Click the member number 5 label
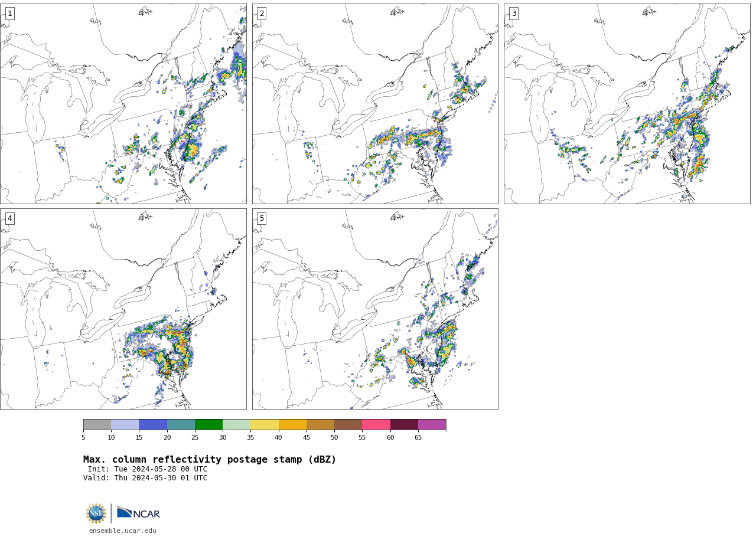 pos(262,218)
